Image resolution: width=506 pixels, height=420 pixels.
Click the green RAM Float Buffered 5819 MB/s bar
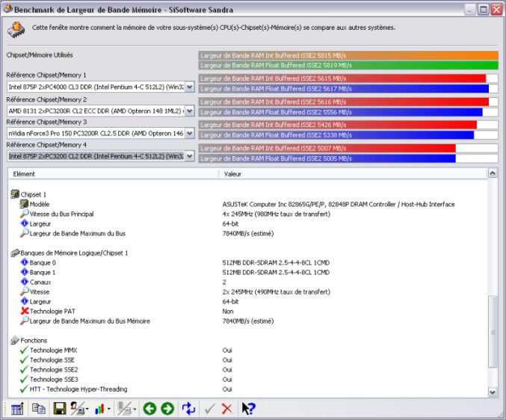(x=348, y=66)
